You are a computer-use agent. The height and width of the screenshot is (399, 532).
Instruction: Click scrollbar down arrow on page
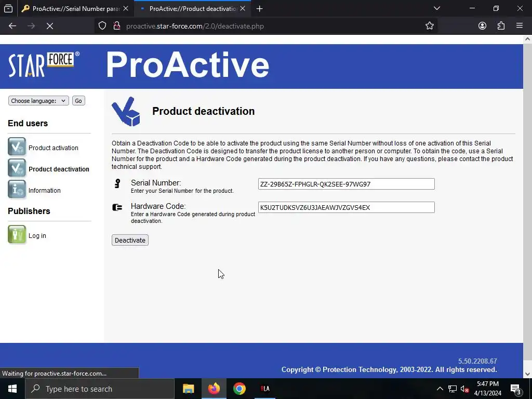527,374
